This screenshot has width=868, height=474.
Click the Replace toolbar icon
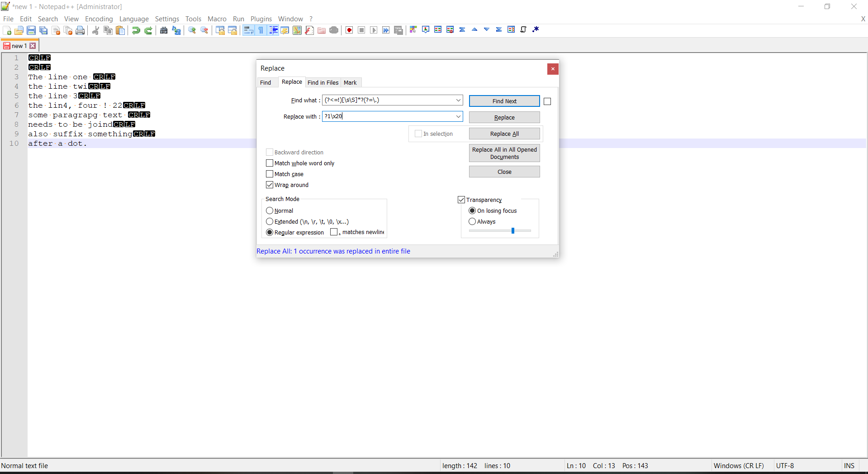coord(176,30)
